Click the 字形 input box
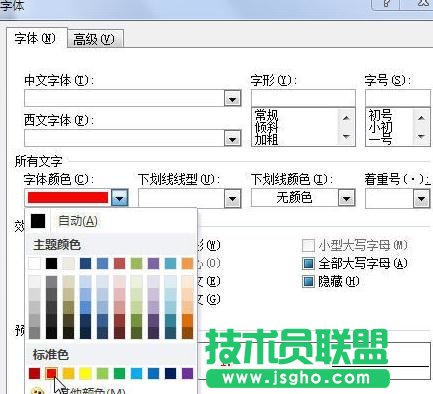433x394 pixels. click(x=303, y=98)
